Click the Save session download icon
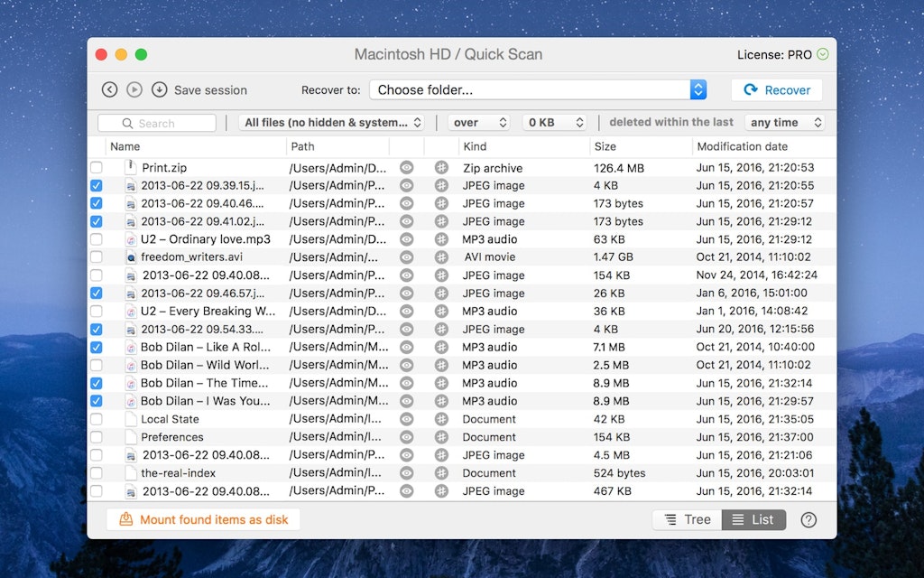The width and height of the screenshot is (924, 578). (160, 89)
